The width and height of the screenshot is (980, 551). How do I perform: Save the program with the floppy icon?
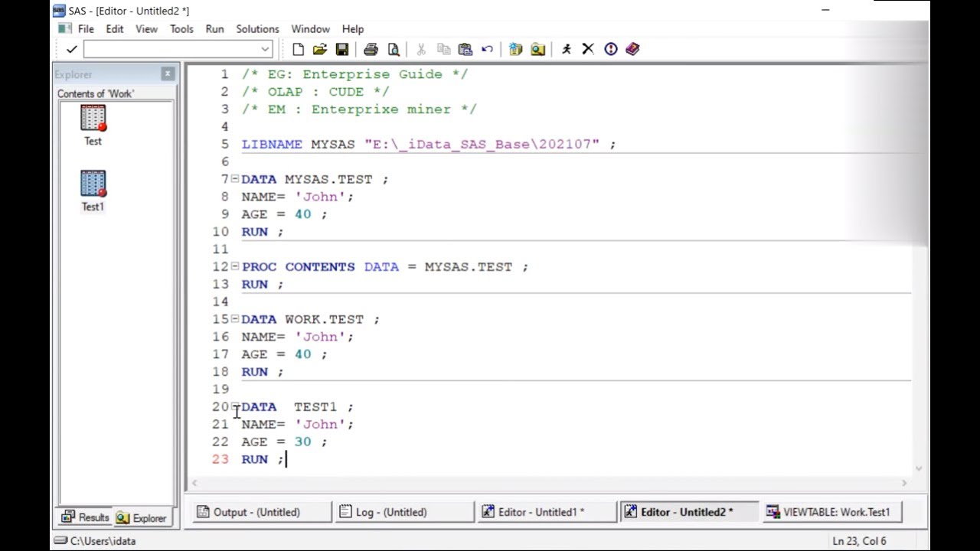coord(342,49)
